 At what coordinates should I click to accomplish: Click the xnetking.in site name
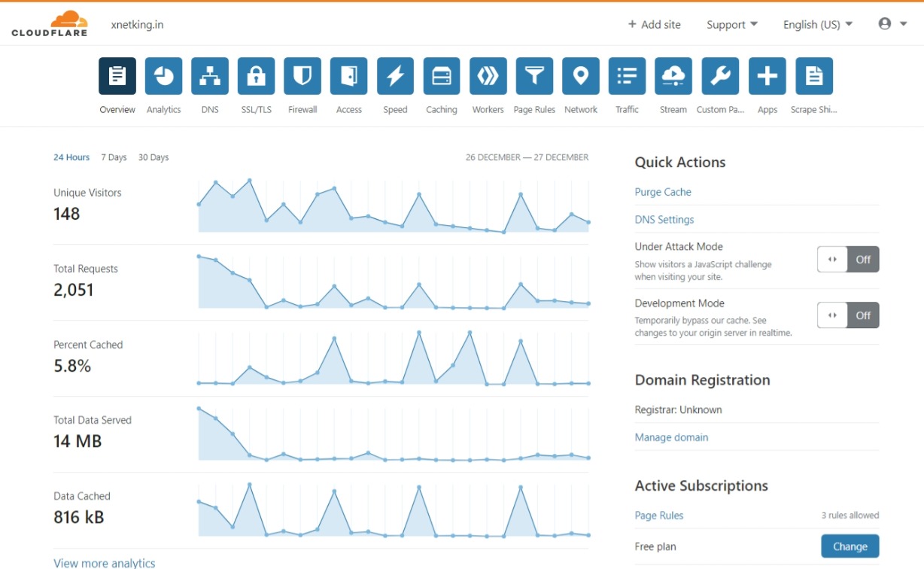coord(137,24)
